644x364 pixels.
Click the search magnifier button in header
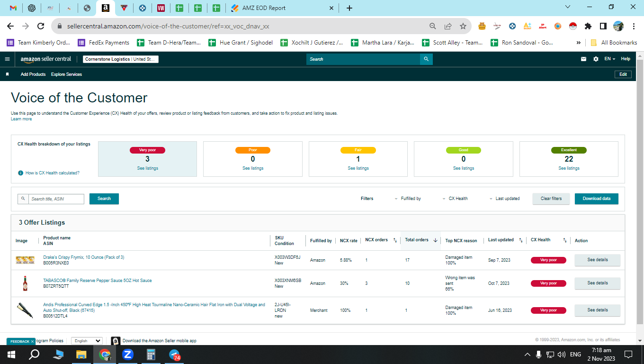click(426, 59)
